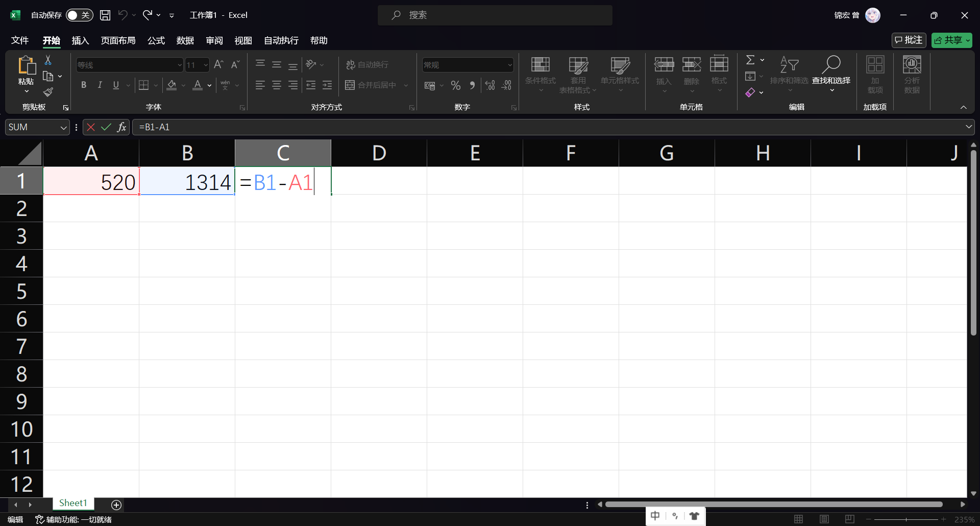Click the 共享 share button
This screenshot has width=980, height=526.
(x=951, y=40)
